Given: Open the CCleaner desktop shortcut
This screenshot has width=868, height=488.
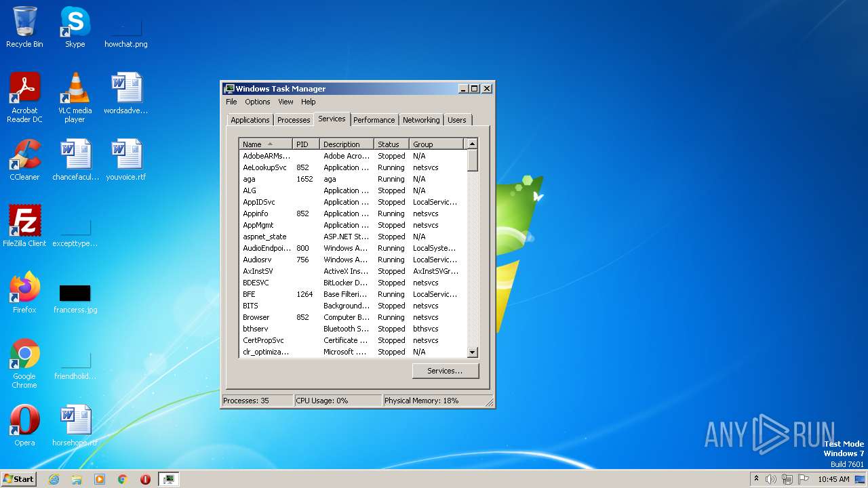Looking at the screenshot, I should [24, 160].
